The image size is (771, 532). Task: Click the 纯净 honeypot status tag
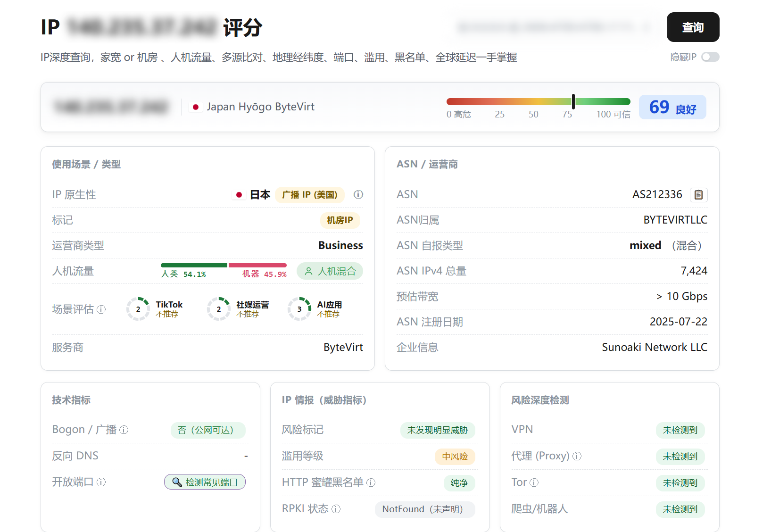point(459,483)
